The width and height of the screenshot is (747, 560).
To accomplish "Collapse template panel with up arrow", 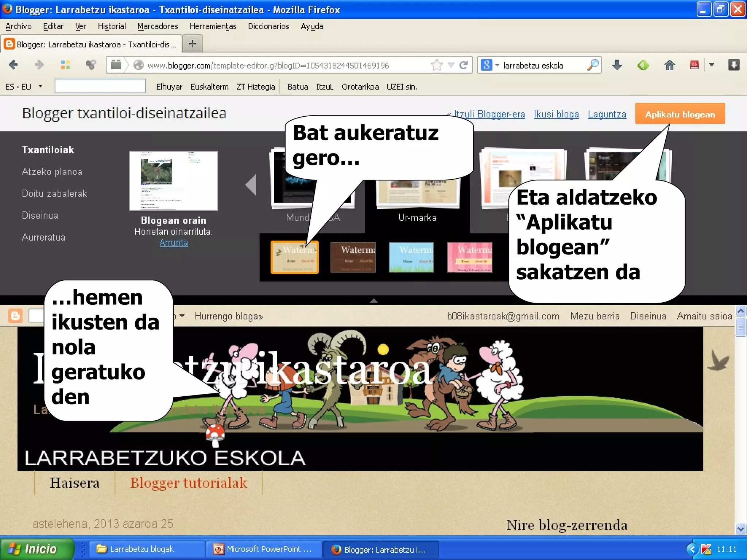I will click(x=373, y=300).
